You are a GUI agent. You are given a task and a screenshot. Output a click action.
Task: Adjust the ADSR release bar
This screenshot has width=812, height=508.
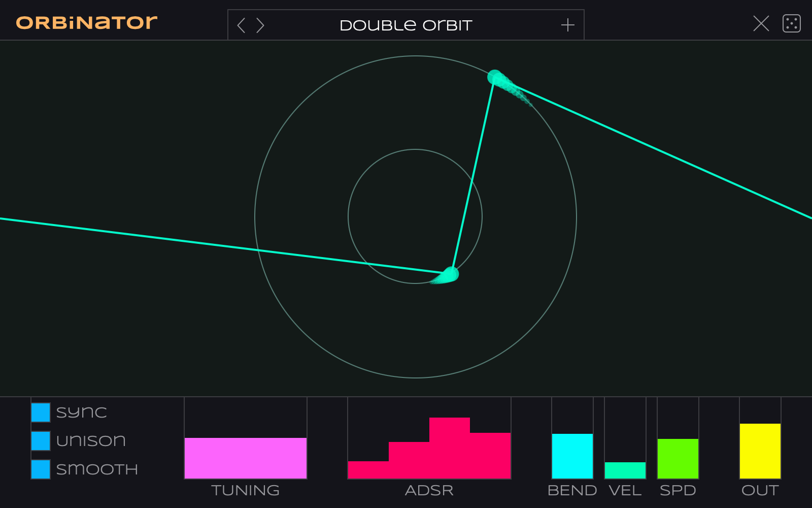click(x=490, y=455)
